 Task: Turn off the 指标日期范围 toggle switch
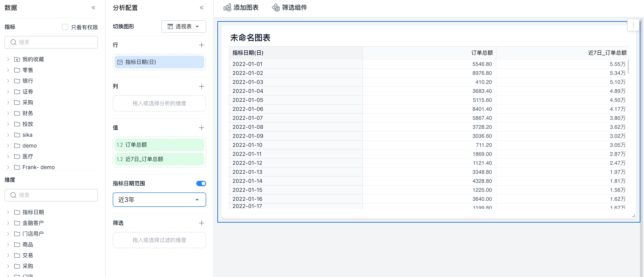(x=201, y=183)
